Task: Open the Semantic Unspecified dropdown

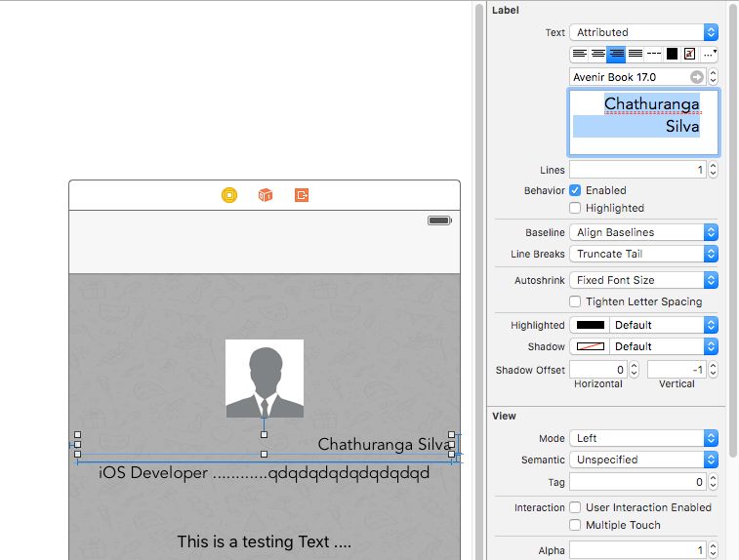Action: 643,460
